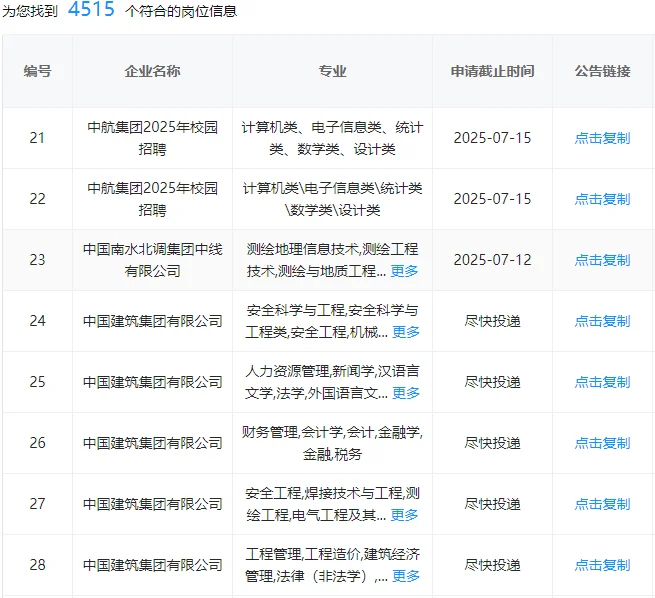Screen dimensions: 655x598
Task: Copy the link in row 27
Action: [x=602, y=504]
